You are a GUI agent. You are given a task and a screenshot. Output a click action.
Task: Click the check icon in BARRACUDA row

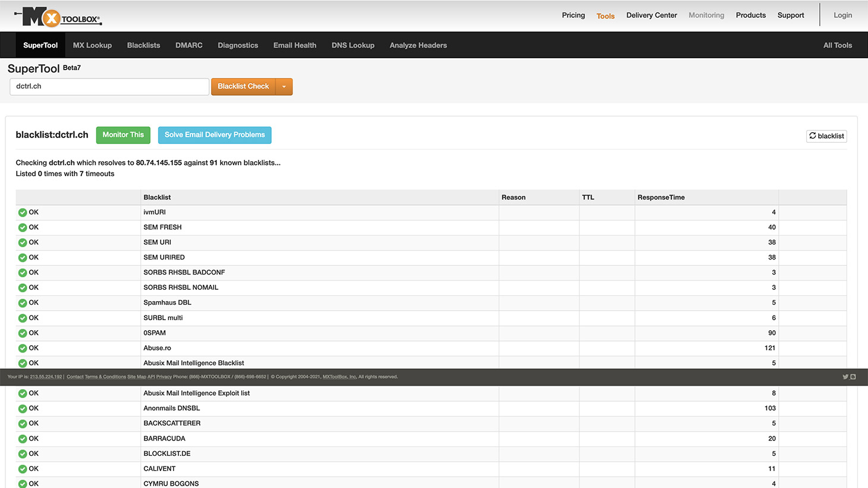click(23, 439)
